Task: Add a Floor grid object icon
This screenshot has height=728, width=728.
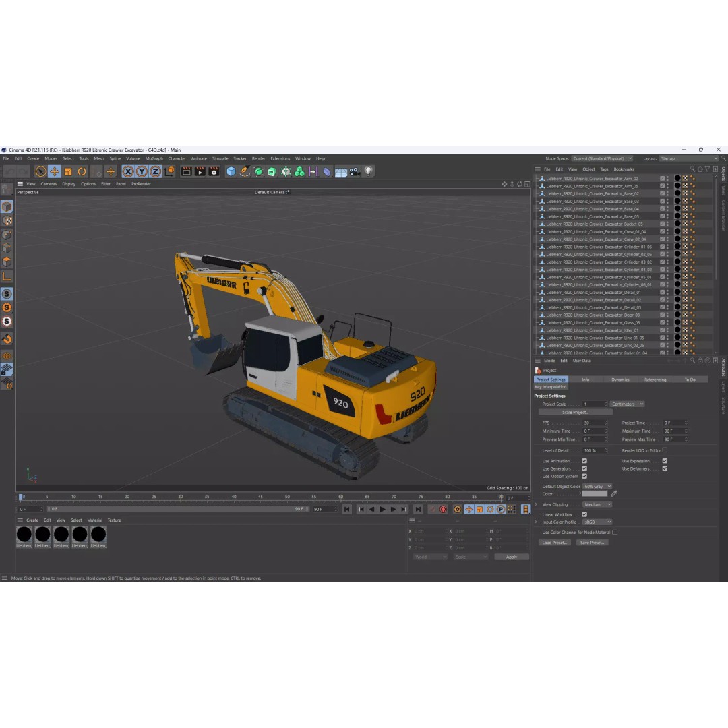Action: 341,172
